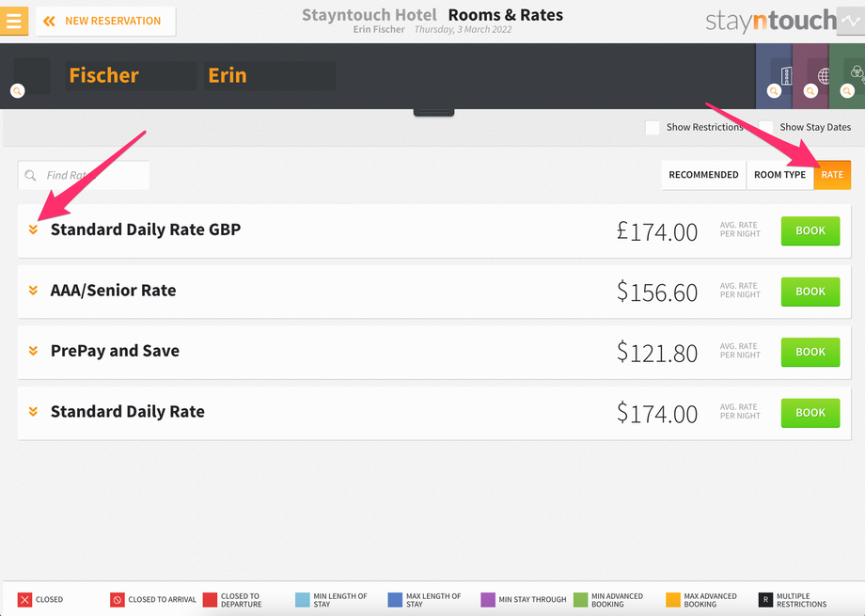The height and width of the screenshot is (616, 865).
Task: Click Multiple Restrictions R icon
Action: (x=765, y=599)
